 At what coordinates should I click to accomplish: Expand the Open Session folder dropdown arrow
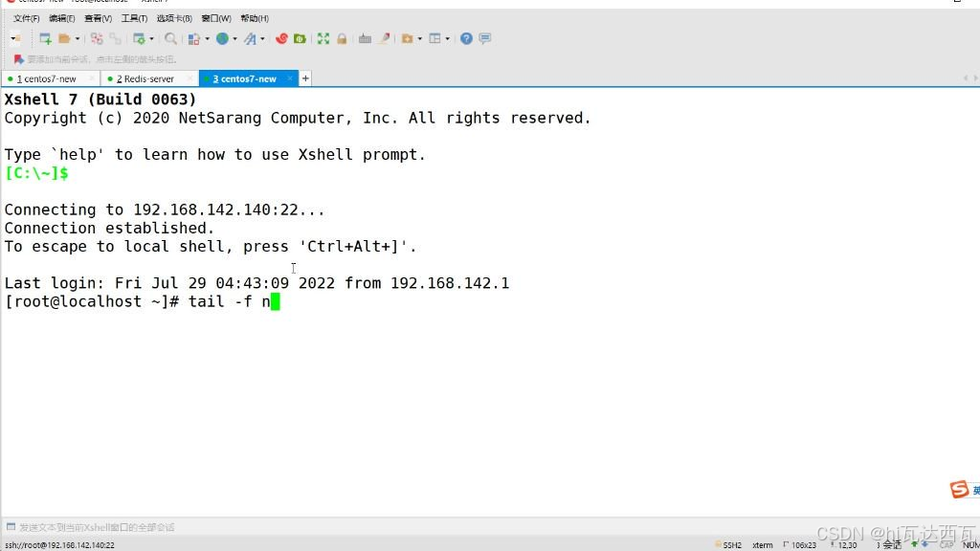[78, 38]
